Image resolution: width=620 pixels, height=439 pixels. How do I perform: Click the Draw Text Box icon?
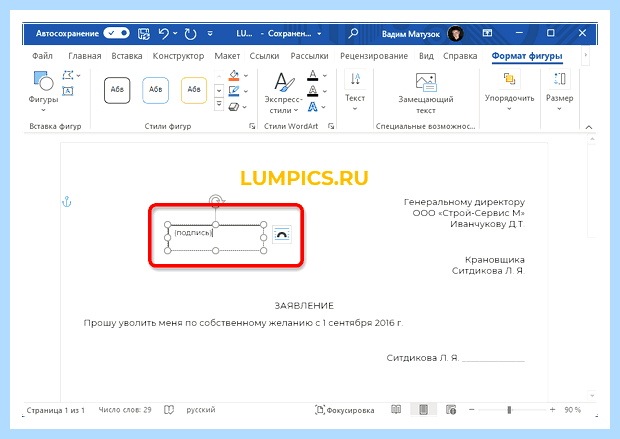tap(68, 91)
